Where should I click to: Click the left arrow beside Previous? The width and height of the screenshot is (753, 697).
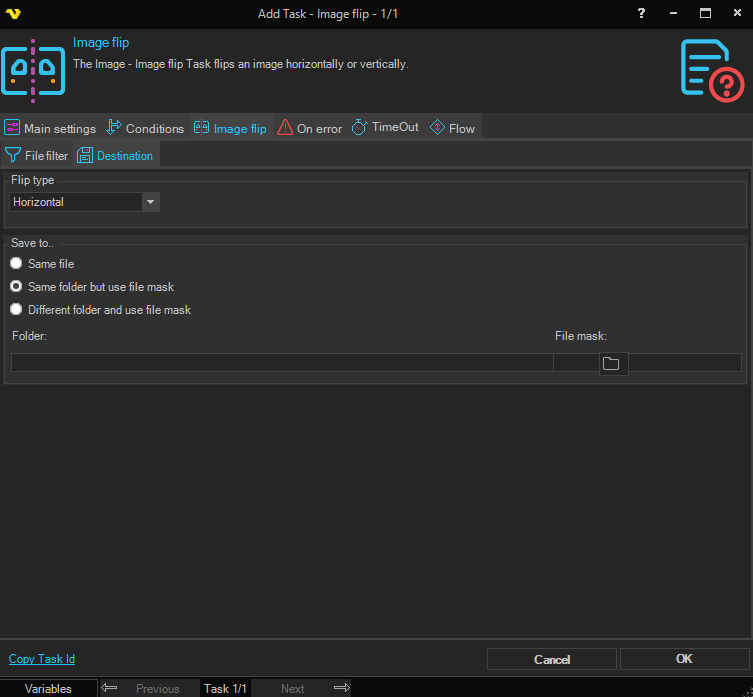pos(110,688)
